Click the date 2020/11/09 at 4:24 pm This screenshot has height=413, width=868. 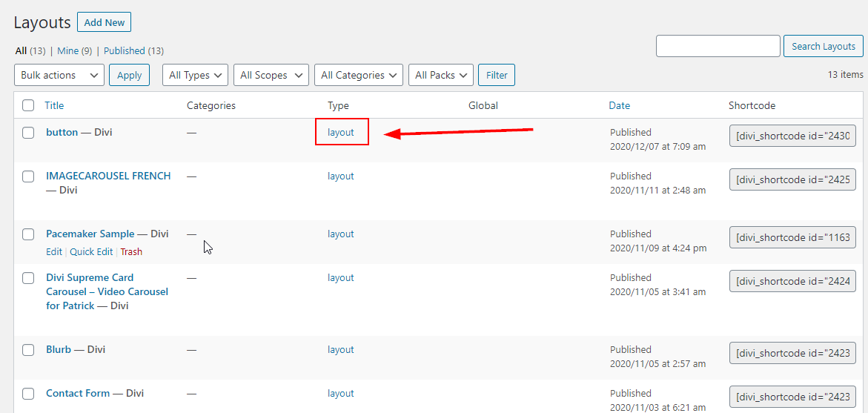658,248
